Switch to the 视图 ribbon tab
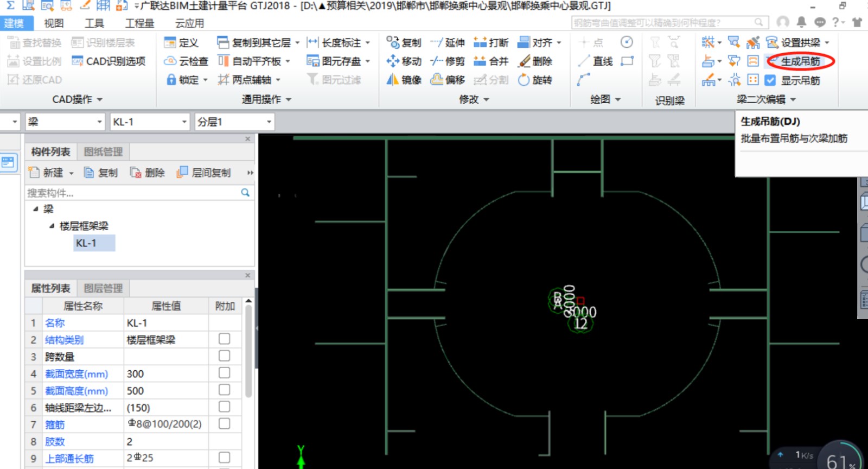Screen dimensions: 868x469 point(54,23)
